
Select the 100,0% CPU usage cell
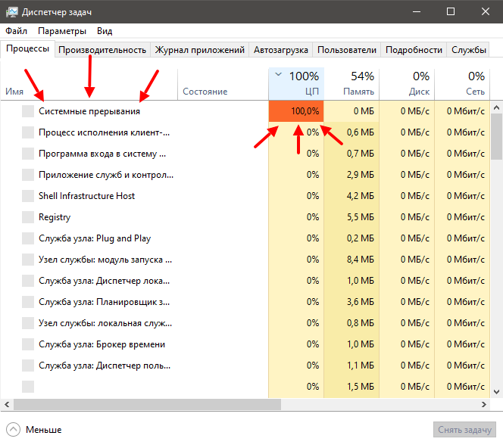click(x=296, y=111)
